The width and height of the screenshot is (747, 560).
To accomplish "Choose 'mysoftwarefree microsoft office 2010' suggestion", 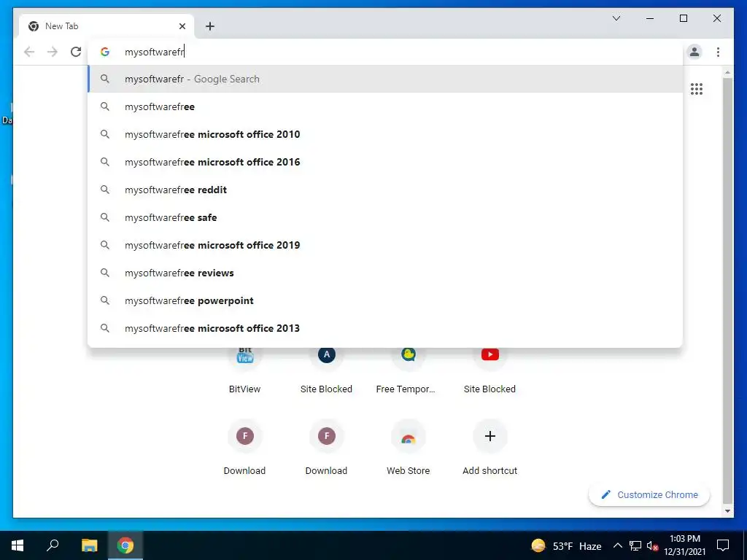I will 385,134.
